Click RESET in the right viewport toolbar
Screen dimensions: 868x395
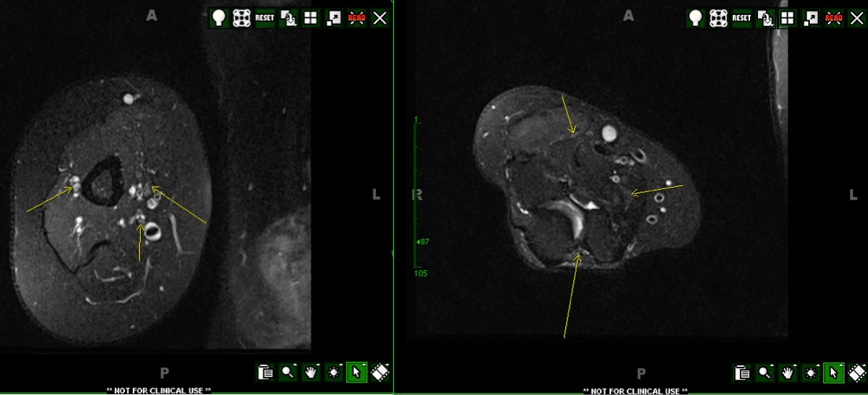pos(741,18)
